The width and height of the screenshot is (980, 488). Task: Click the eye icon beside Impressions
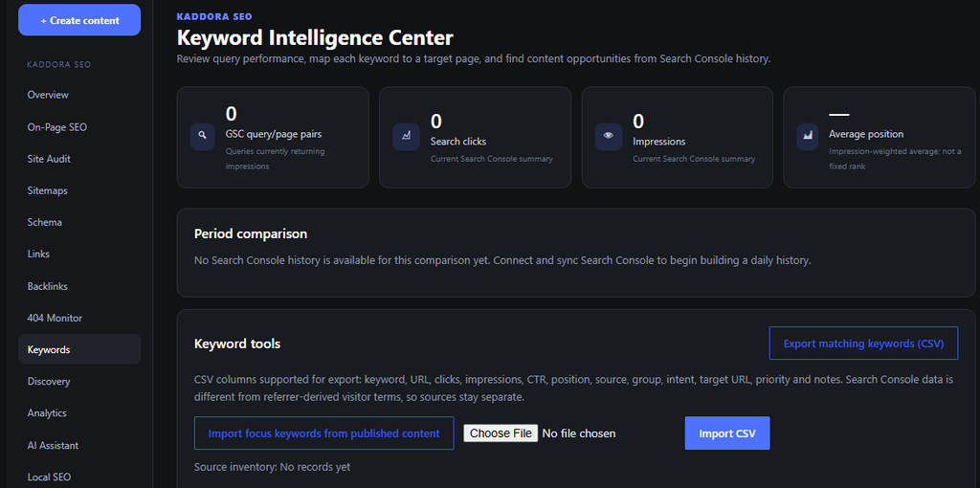click(x=608, y=137)
